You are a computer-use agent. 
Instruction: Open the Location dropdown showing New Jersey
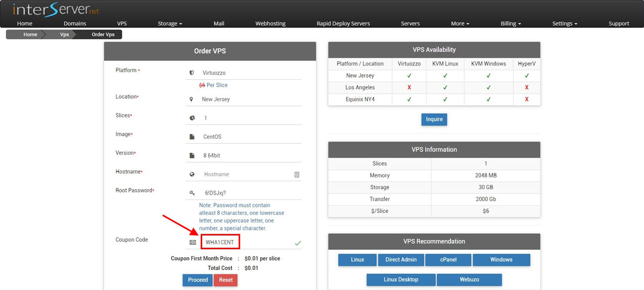[x=251, y=99]
